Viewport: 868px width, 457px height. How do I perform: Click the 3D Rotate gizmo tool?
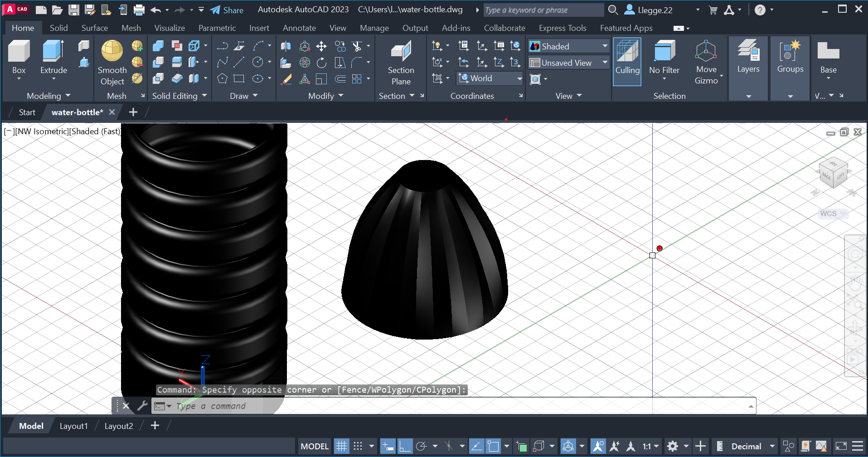tap(305, 62)
